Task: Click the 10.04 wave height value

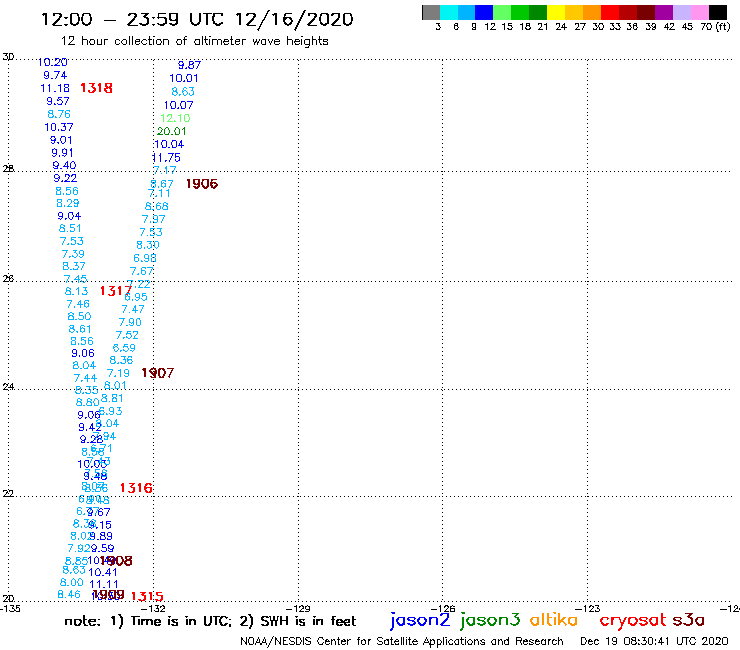Action: (169, 144)
